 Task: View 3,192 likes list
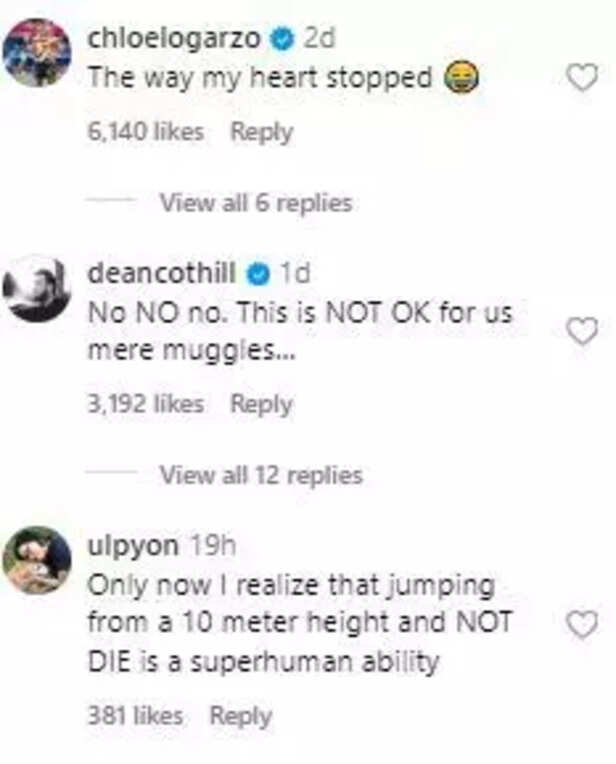(146, 404)
